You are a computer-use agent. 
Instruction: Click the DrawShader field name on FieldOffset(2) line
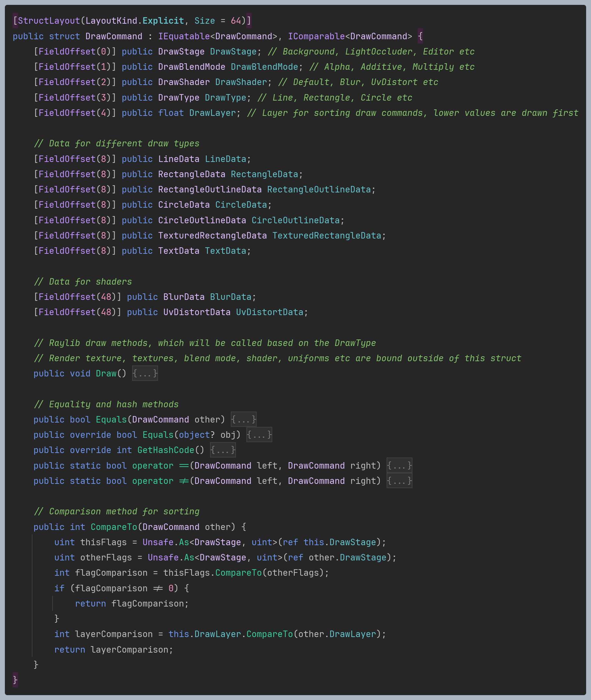pos(241,82)
